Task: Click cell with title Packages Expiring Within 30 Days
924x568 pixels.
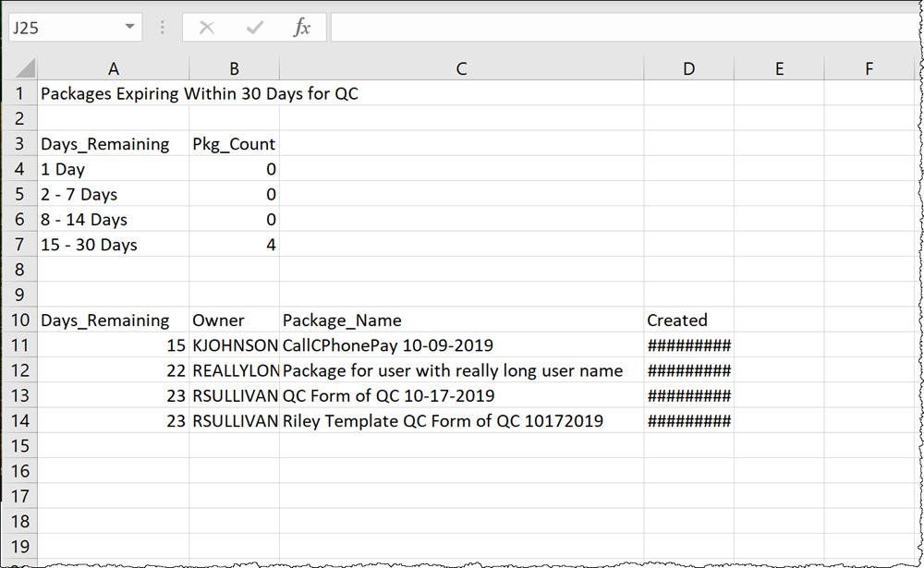Action: click(200, 93)
